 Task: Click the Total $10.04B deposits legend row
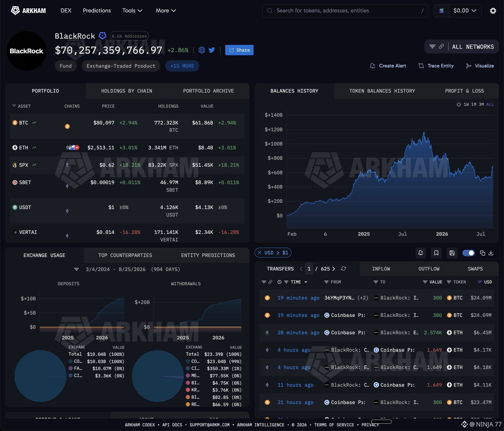[96, 354]
